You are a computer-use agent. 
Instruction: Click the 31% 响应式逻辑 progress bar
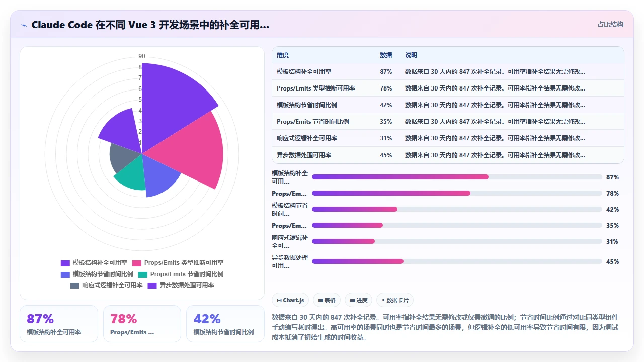pyautogui.click(x=457, y=241)
